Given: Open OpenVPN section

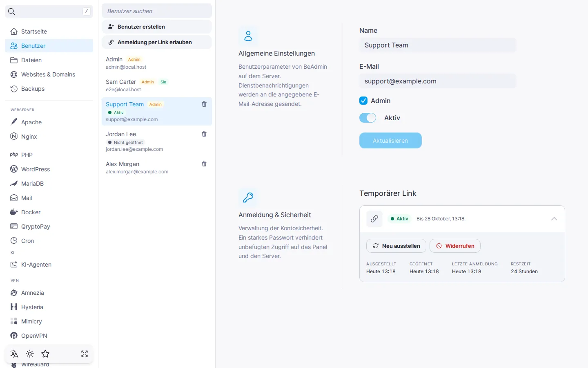Looking at the screenshot, I should coord(49,336).
